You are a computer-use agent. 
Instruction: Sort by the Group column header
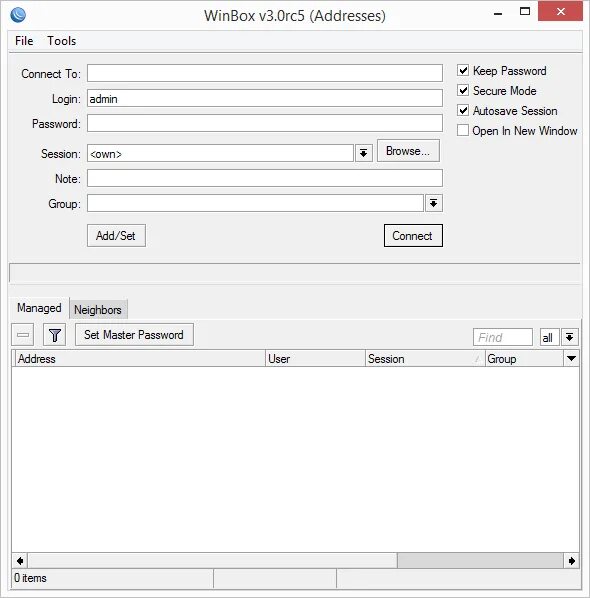[524, 358]
